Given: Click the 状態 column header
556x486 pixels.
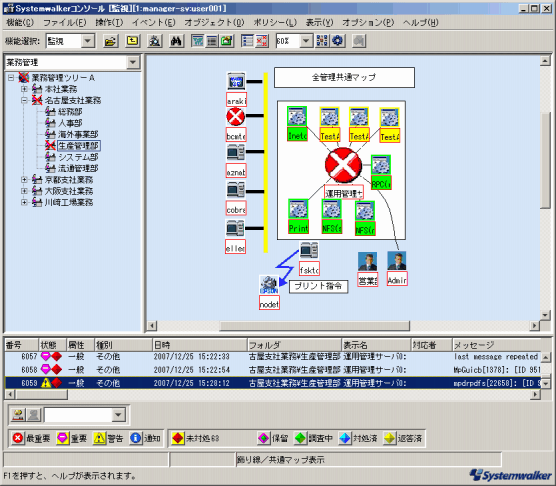Looking at the screenshot, I should click(x=52, y=345).
